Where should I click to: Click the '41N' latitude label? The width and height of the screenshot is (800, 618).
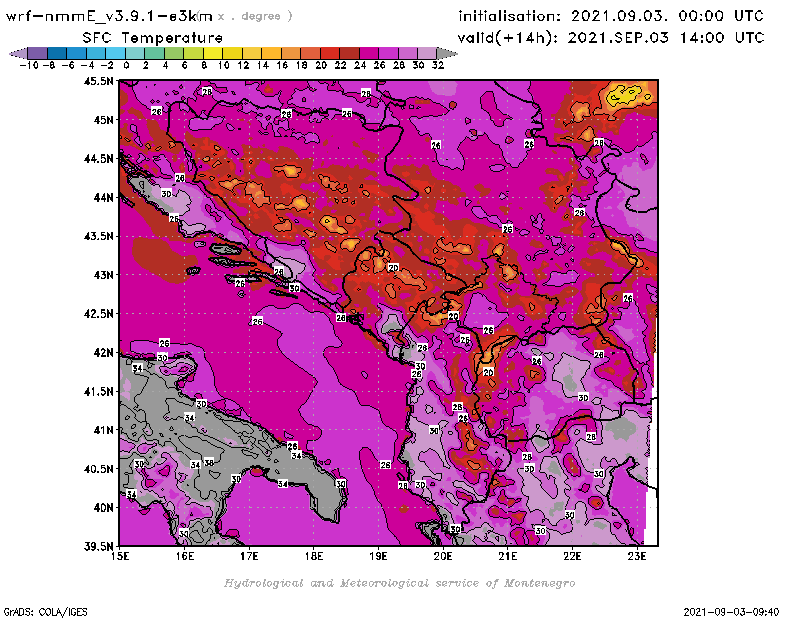(x=103, y=430)
